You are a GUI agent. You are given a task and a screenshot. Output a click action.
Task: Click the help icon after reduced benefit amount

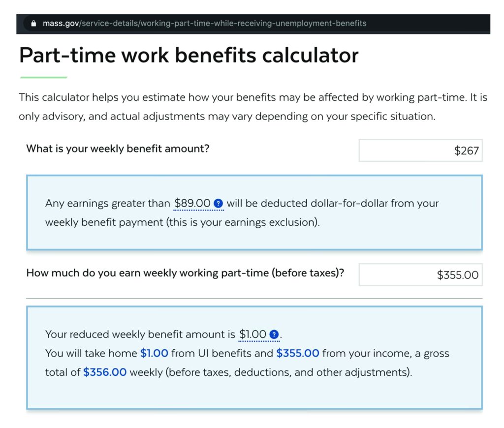275,335
